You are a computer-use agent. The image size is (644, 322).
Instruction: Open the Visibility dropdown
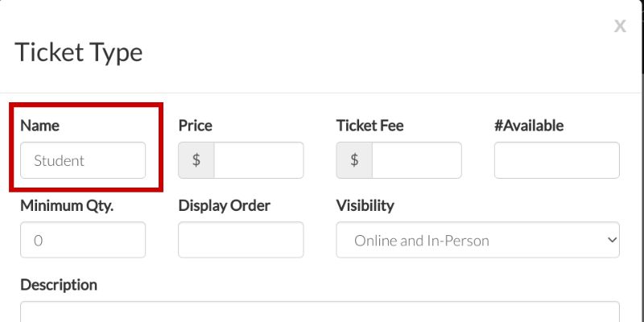point(477,240)
